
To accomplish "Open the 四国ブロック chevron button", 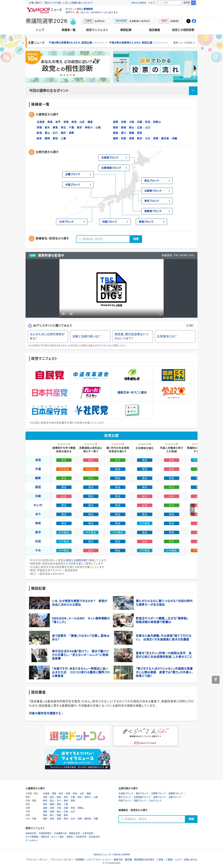I will 115,222.
